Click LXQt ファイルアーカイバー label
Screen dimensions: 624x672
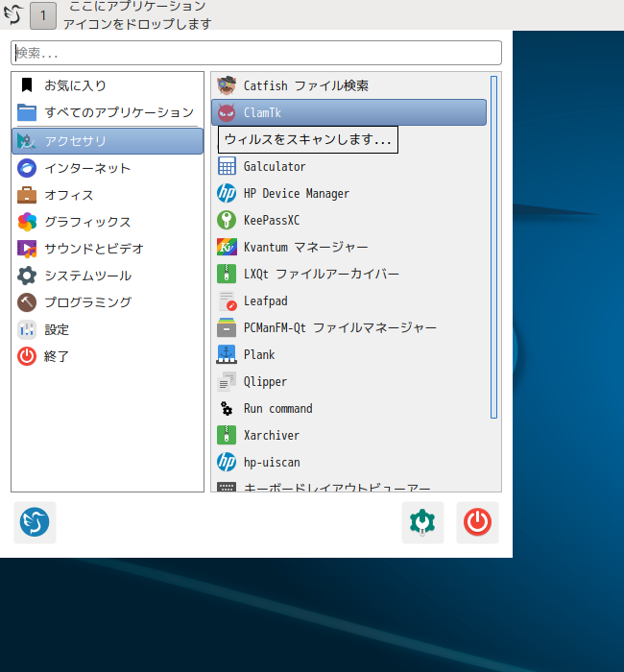click(321, 275)
